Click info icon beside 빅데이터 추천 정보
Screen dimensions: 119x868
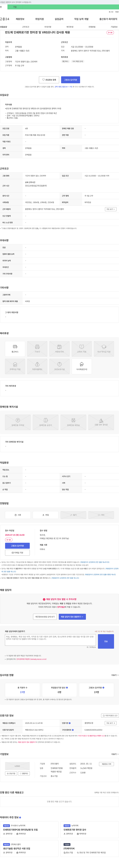pyautogui.click(x=20, y=817)
